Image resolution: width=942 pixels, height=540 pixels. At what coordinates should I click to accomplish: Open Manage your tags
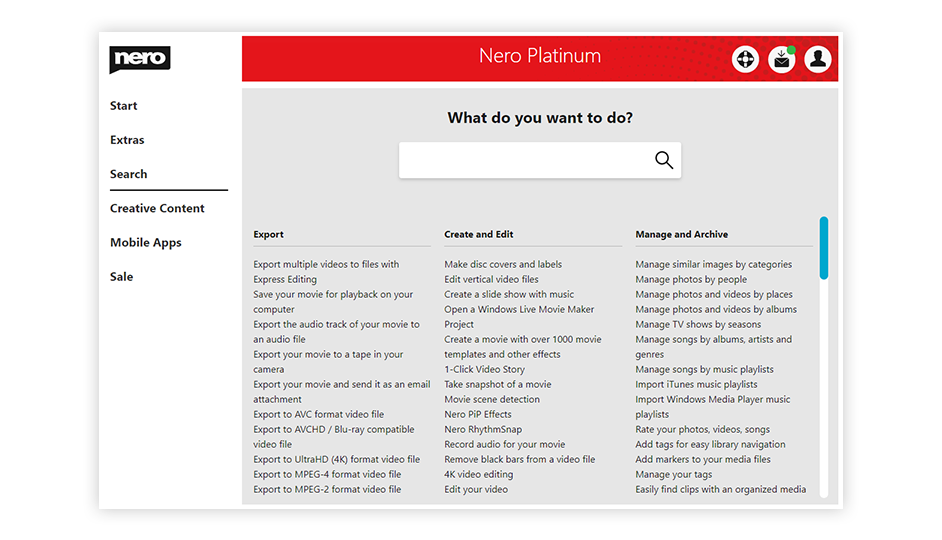673,475
